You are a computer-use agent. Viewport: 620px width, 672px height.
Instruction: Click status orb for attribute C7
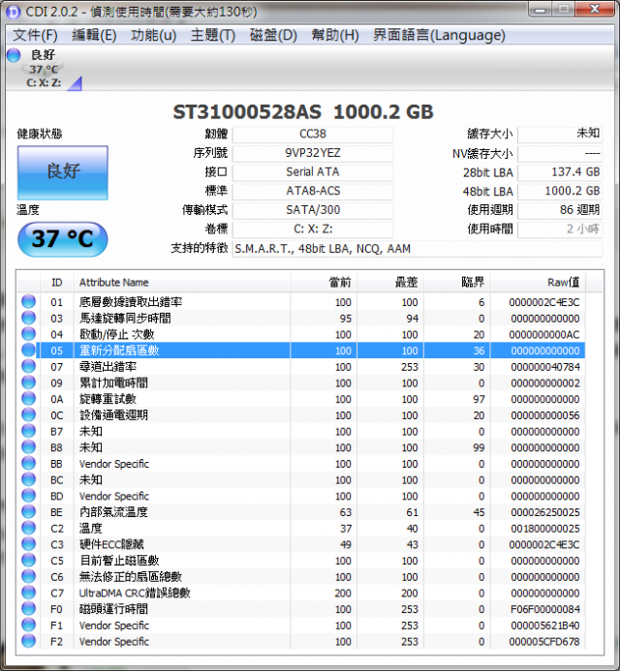(x=28, y=593)
